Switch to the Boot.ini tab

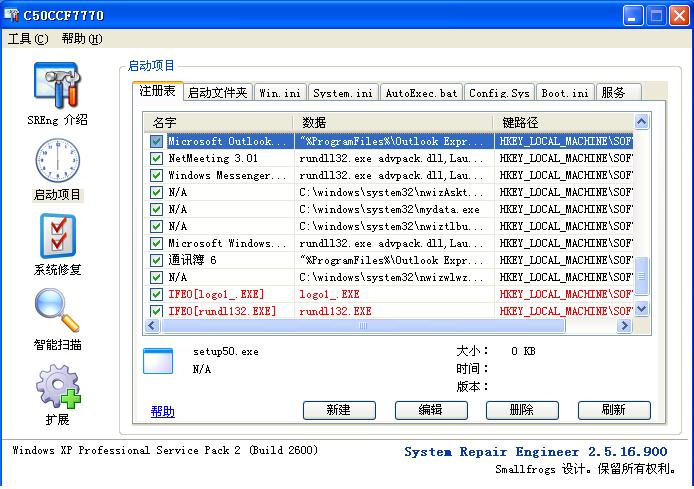(565, 92)
